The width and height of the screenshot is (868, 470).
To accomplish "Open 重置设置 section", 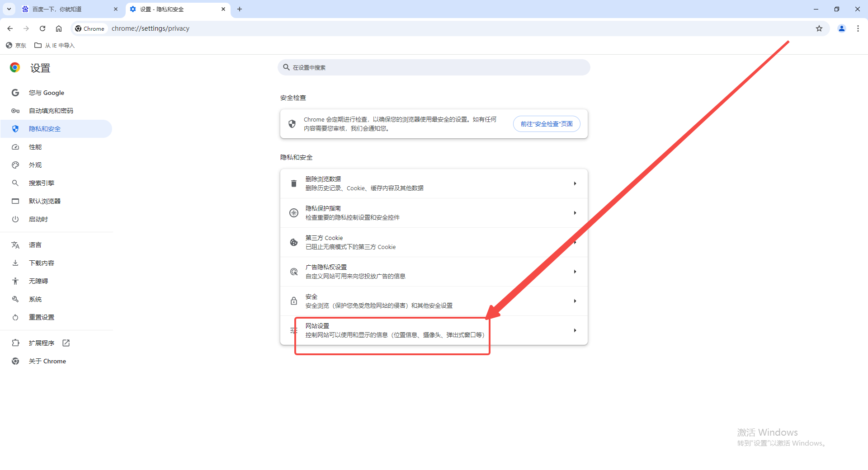I will click(56, 317).
